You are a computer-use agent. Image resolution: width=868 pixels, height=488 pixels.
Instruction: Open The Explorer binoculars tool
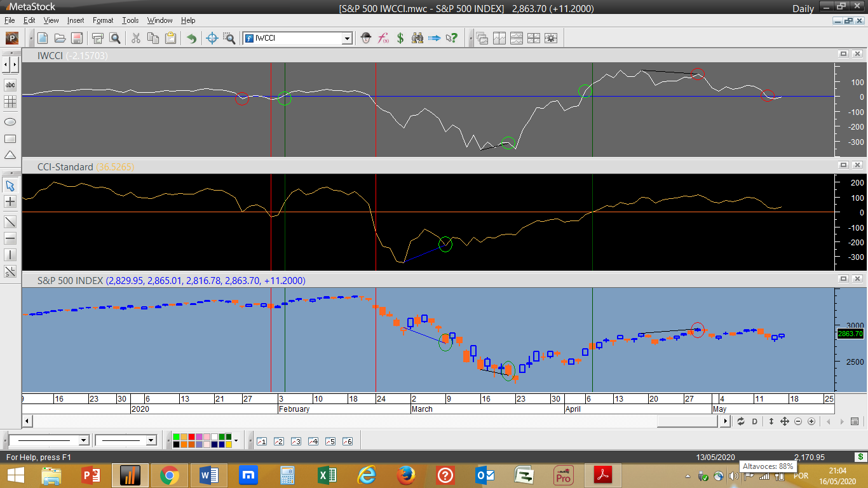tap(417, 38)
